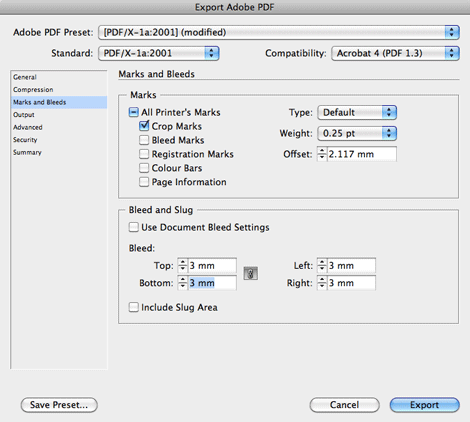The width and height of the screenshot is (470, 422).
Task: Select Compression in the sidebar list
Action: tap(33, 90)
